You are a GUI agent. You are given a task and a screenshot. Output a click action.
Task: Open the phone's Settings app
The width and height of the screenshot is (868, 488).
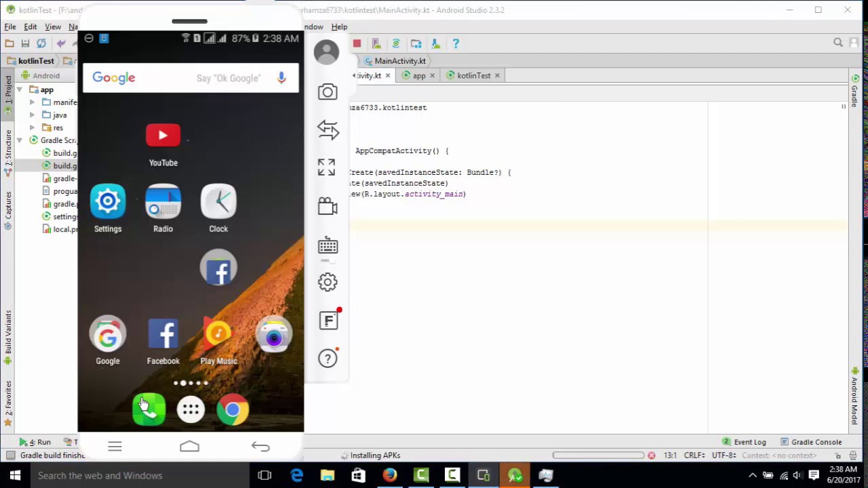(108, 202)
